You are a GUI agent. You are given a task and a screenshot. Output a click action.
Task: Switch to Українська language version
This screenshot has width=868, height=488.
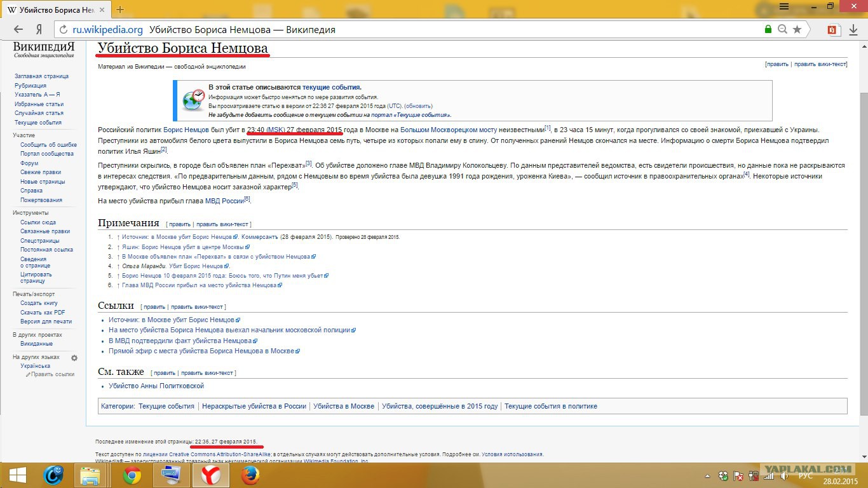pyautogui.click(x=35, y=366)
